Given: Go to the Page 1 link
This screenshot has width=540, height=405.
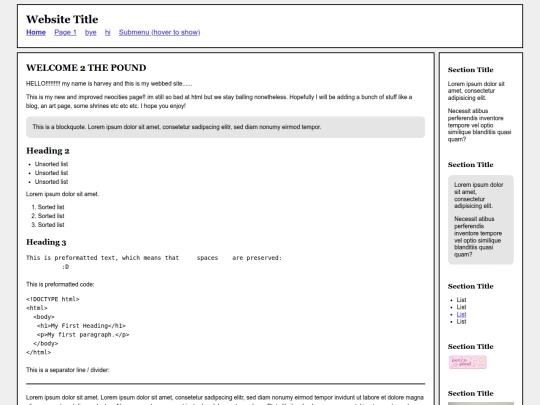Looking at the screenshot, I should pyautogui.click(x=65, y=32).
